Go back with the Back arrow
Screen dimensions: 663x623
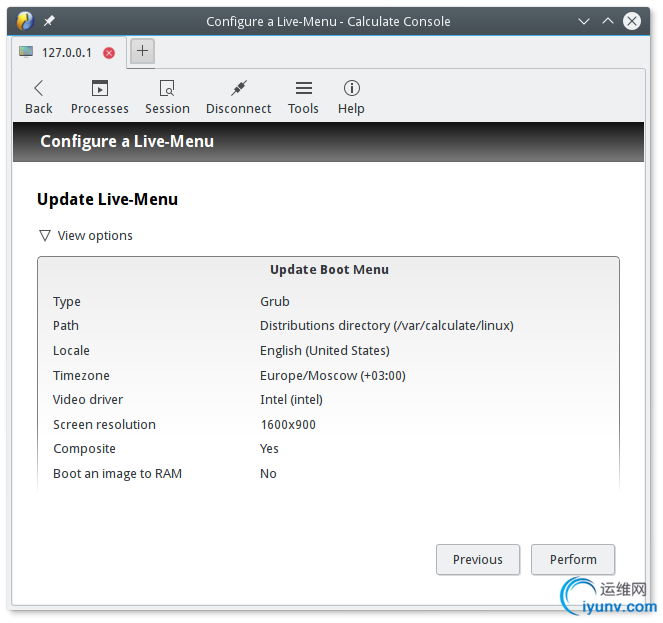[x=38, y=97]
